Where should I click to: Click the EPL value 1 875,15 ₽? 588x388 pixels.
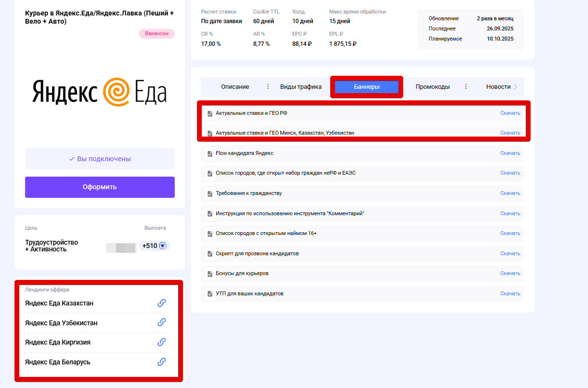(343, 44)
